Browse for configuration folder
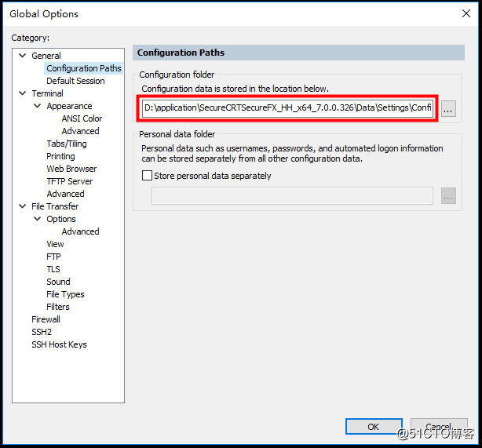The image size is (482, 448). [448, 108]
